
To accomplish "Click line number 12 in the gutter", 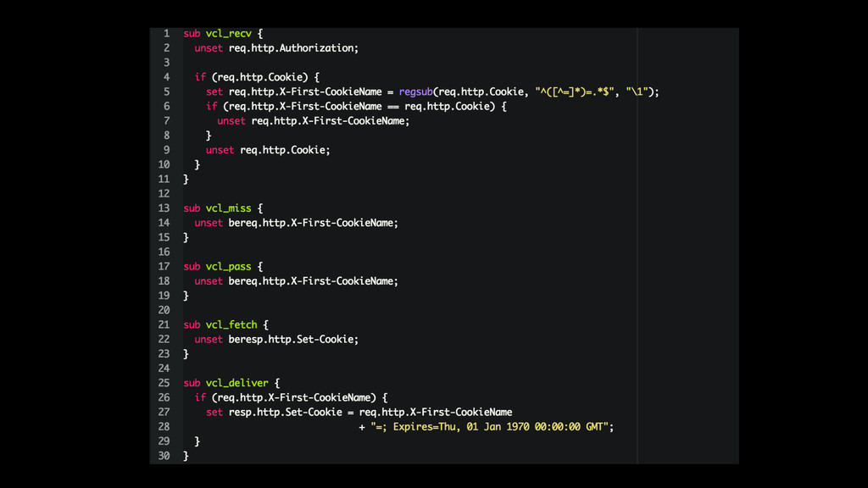I will click(x=164, y=194).
